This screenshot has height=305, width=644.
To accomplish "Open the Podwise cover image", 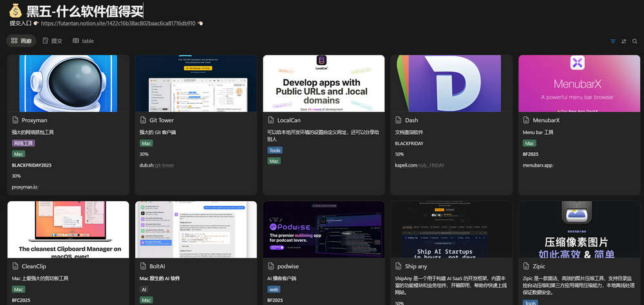I will coord(324,230).
